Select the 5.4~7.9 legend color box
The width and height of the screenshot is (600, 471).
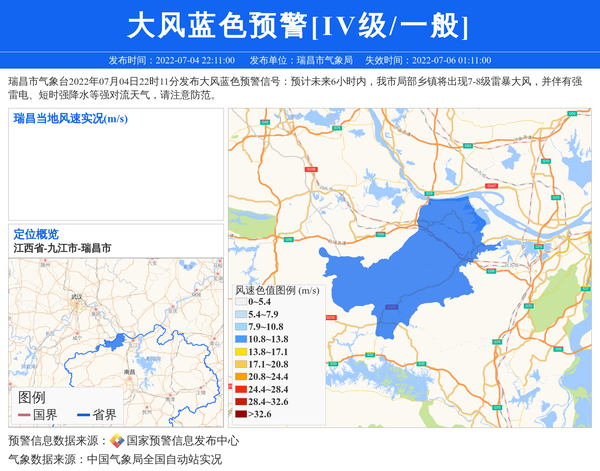[x=240, y=314]
